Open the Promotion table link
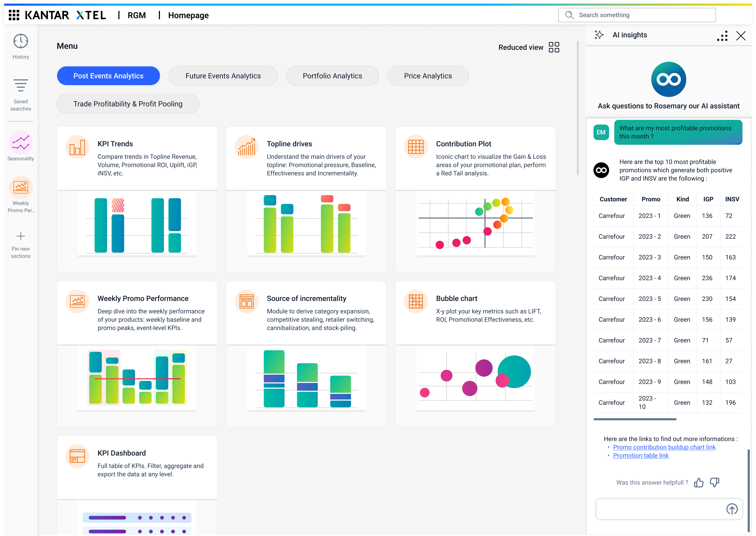 click(x=641, y=456)
